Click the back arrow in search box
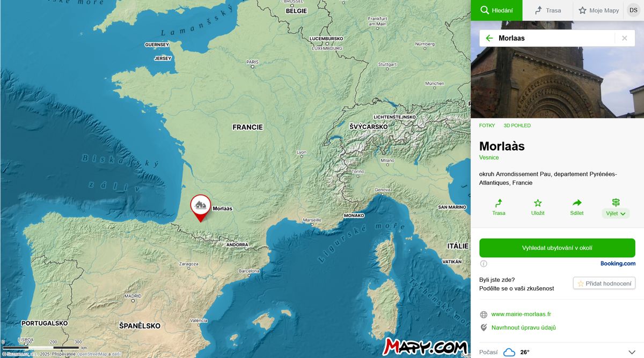Viewport: 644px width, 358px height. pyautogui.click(x=489, y=38)
